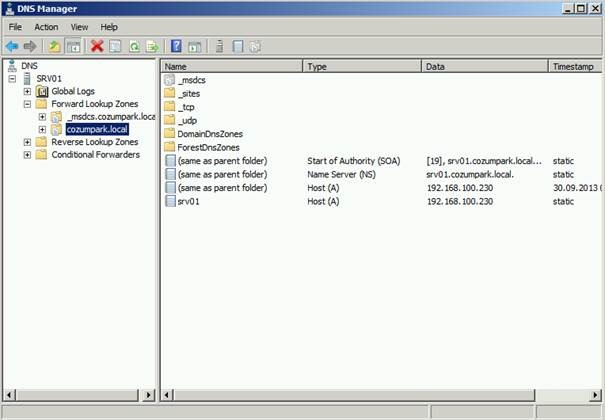Sort by the Type column header

pyautogui.click(x=362, y=66)
